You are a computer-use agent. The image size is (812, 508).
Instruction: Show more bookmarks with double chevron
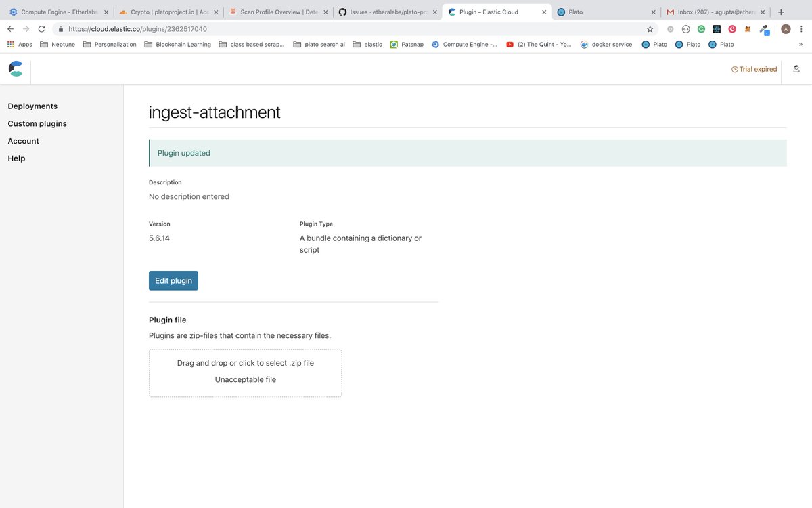800,44
